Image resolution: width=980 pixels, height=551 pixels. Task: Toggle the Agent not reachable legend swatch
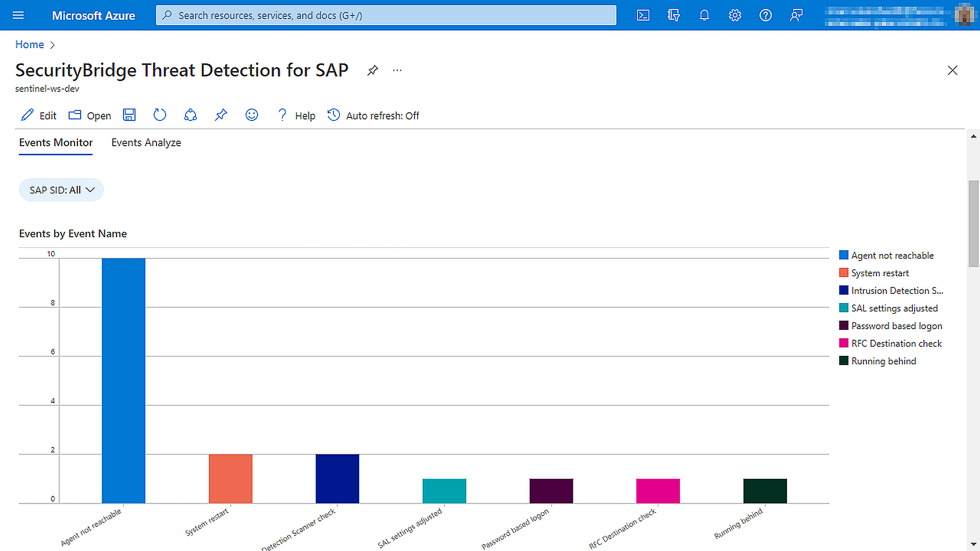coord(843,255)
